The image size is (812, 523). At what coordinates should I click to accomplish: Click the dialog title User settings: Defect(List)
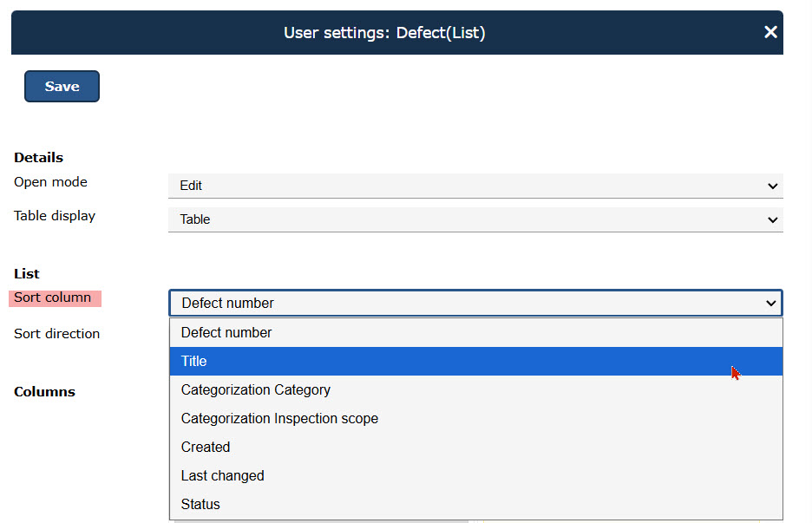click(384, 33)
